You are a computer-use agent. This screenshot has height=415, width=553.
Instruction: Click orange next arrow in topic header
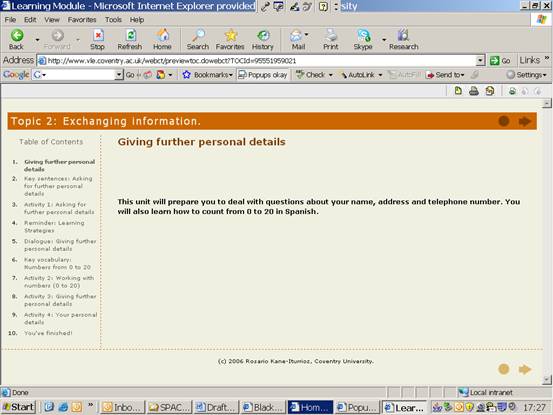click(525, 121)
